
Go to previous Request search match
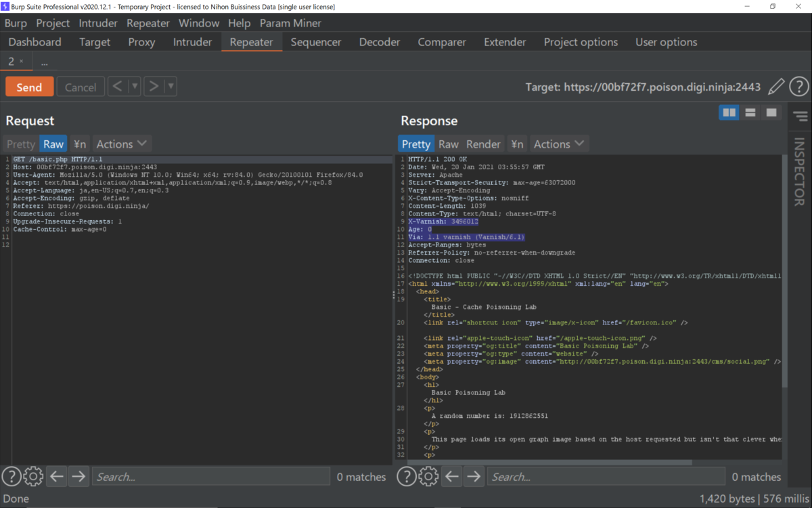[x=57, y=477]
